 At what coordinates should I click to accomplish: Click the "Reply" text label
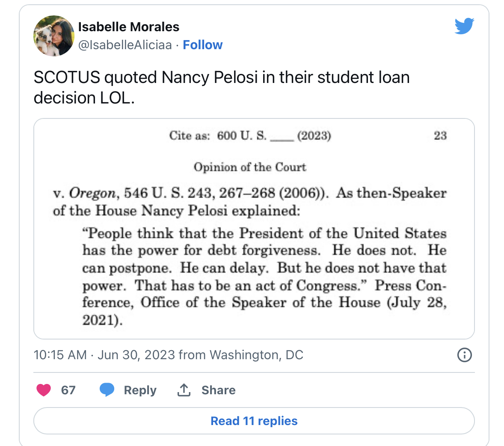pyautogui.click(x=140, y=390)
